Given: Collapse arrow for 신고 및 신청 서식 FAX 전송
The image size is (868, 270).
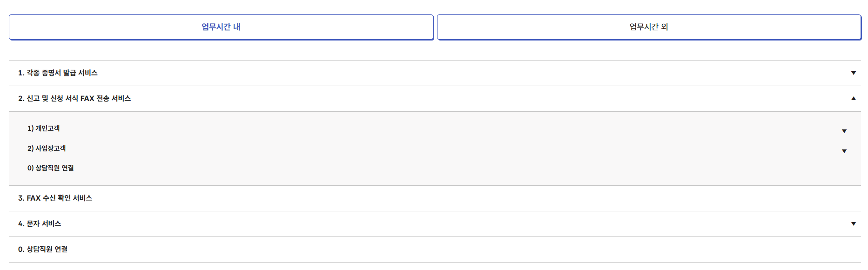Looking at the screenshot, I should (x=854, y=99).
